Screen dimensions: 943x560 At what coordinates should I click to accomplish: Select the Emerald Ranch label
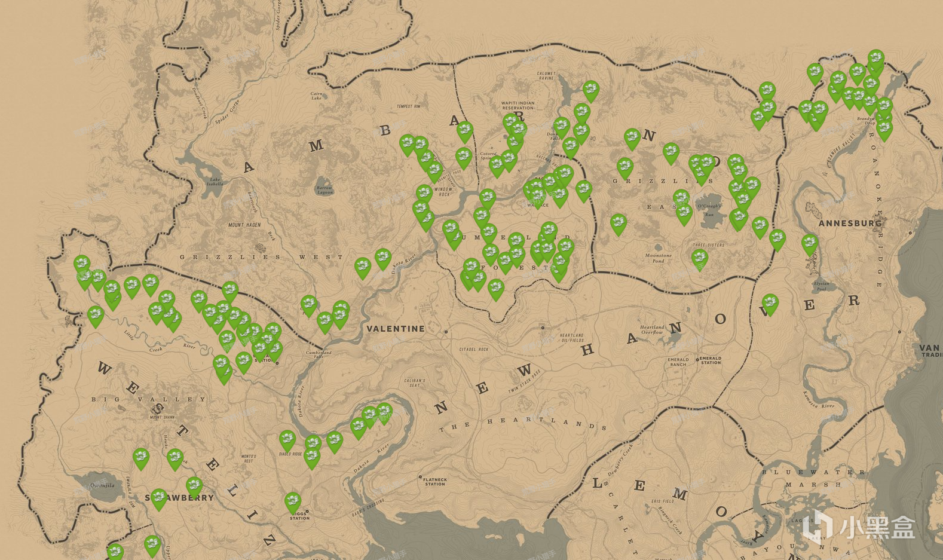coord(678,362)
